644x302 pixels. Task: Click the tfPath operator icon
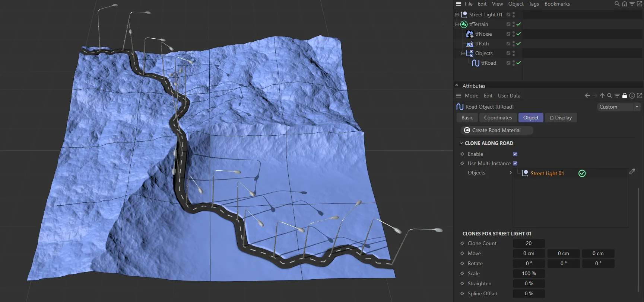coord(470,44)
